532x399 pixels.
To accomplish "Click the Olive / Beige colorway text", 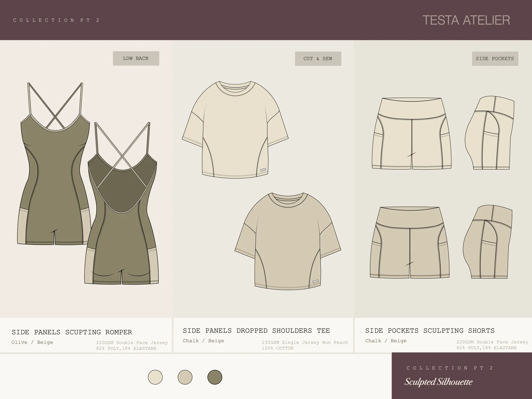I will point(32,342).
